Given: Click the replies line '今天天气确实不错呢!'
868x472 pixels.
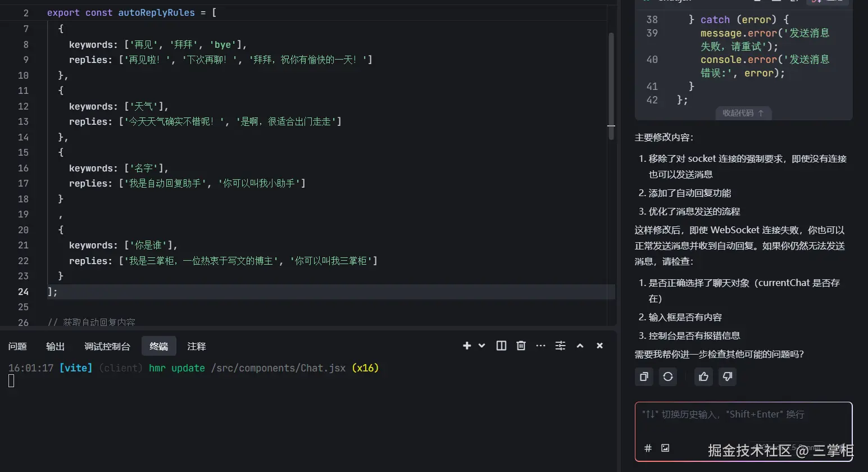Looking at the screenshot, I should [205, 121].
